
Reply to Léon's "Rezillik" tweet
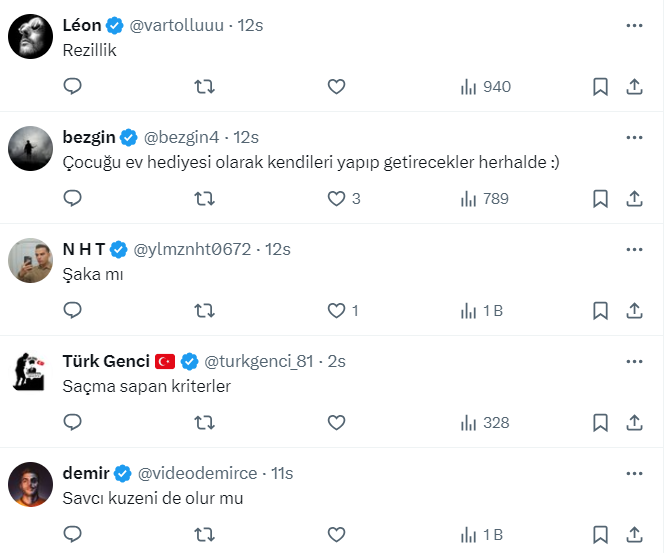(72, 87)
